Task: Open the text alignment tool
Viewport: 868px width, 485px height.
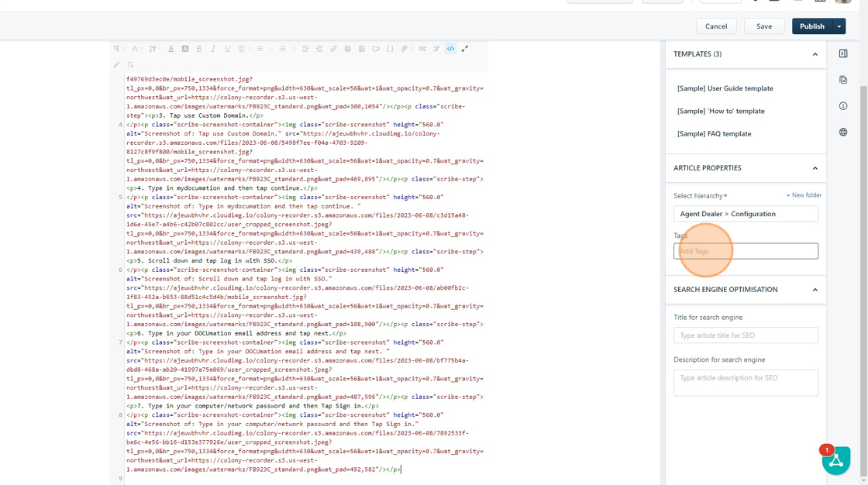Action: (243, 49)
